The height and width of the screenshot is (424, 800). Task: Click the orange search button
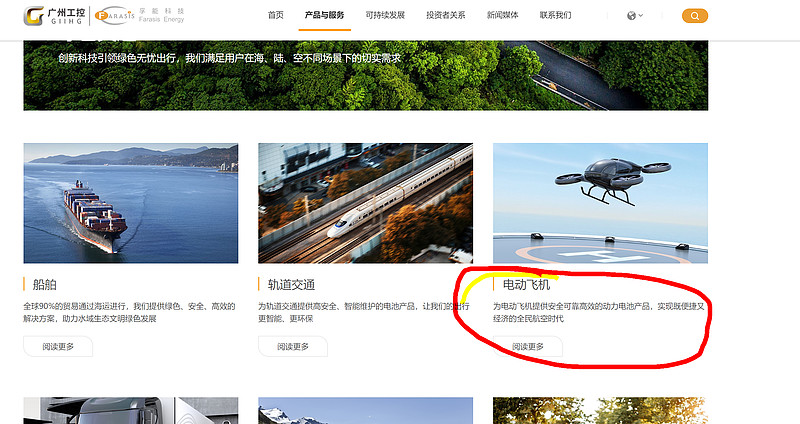click(695, 16)
